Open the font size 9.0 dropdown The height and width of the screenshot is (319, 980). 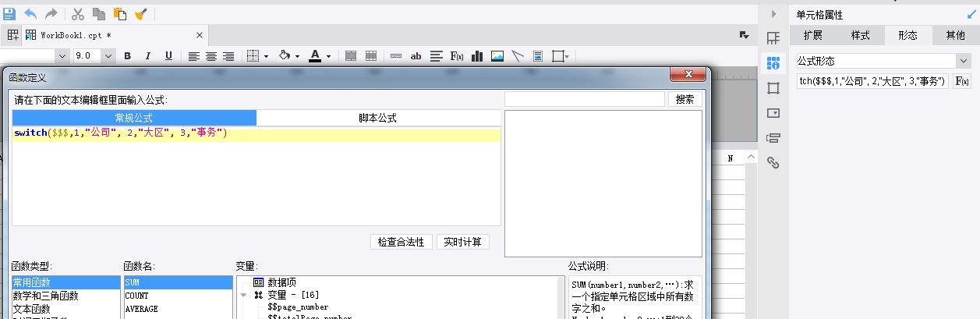click(108, 56)
